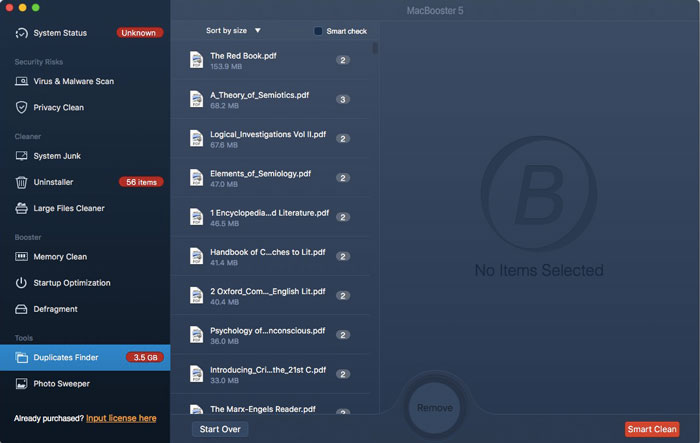
Task: Select The Red Book.pdf file name
Action: pyautogui.click(x=243, y=56)
